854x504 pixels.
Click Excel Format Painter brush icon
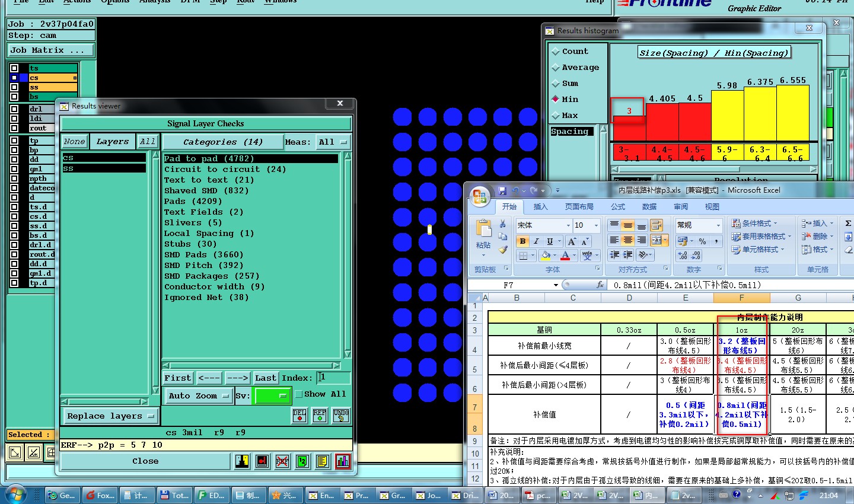pos(503,250)
